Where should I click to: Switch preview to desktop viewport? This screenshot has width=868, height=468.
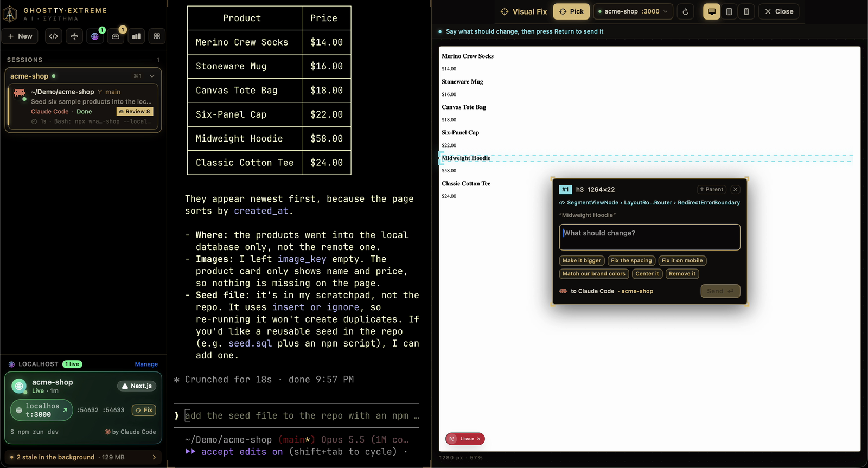712,11
